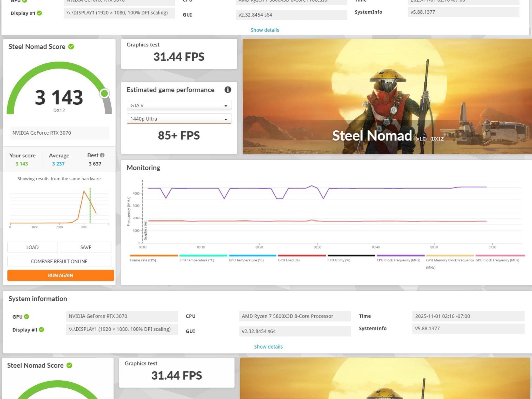Click the large 3 143 score on the gauge
This screenshot has height=399, width=532.
point(59,97)
